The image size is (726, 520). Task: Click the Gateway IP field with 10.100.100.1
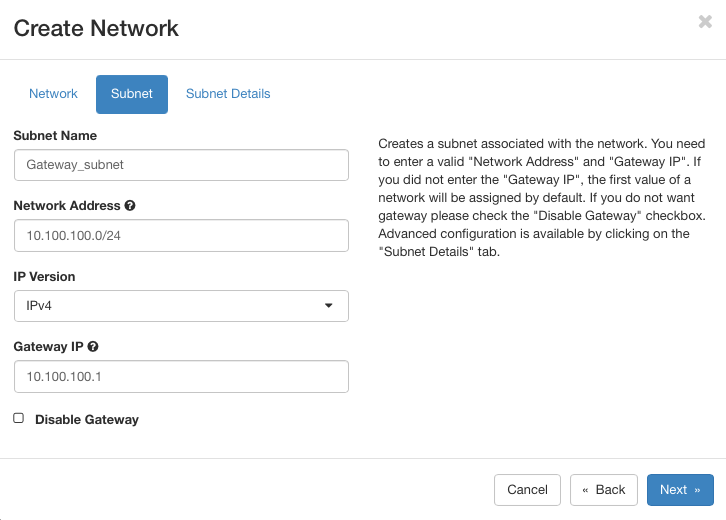pos(181,376)
